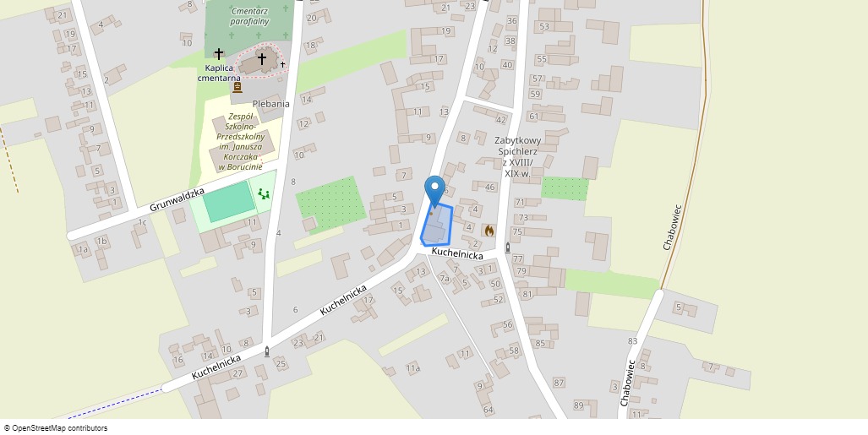Image resolution: width=868 pixels, height=435 pixels.
Task: Click the green sports pitch area
Action: 228,201
